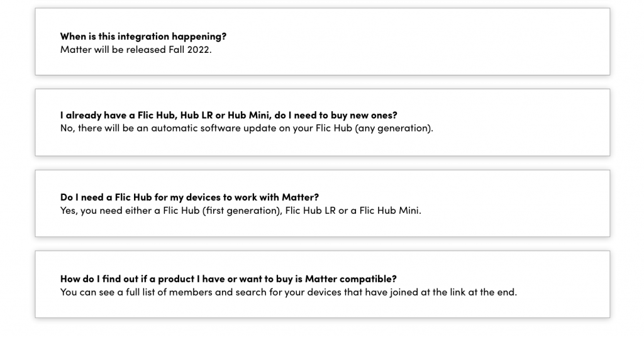Open the "Do I need a Flic Hub" question

coord(190,197)
